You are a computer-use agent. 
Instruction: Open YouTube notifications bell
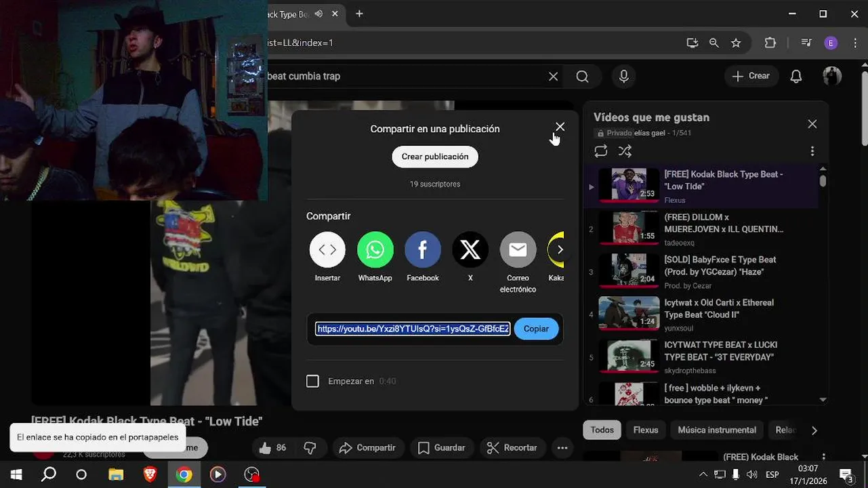(796, 77)
